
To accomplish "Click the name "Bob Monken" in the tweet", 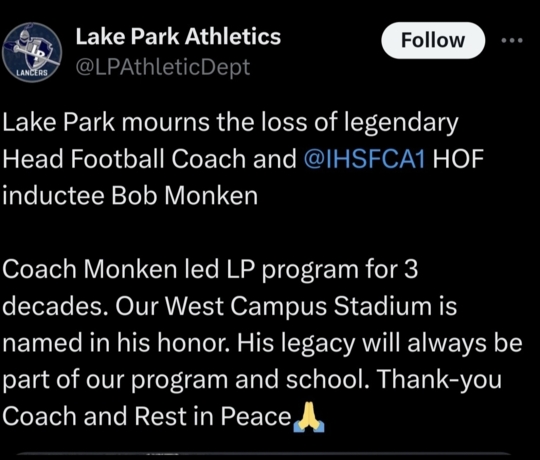I will tap(185, 195).
